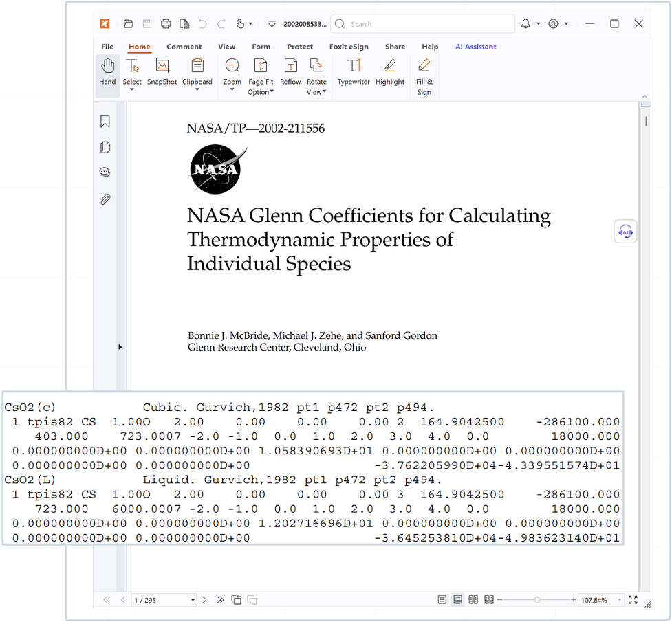Expand the Zoom tool dropdown arrow

tap(232, 89)
